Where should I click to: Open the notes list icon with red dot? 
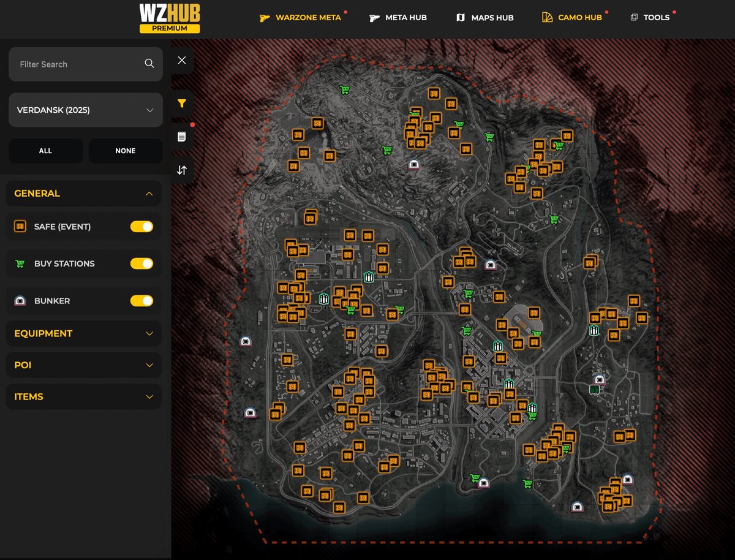(182, 136)
